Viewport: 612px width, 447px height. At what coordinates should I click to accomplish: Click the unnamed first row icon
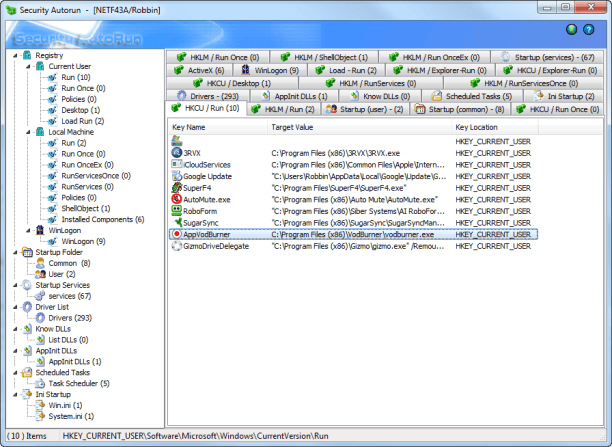coord(177,141)
